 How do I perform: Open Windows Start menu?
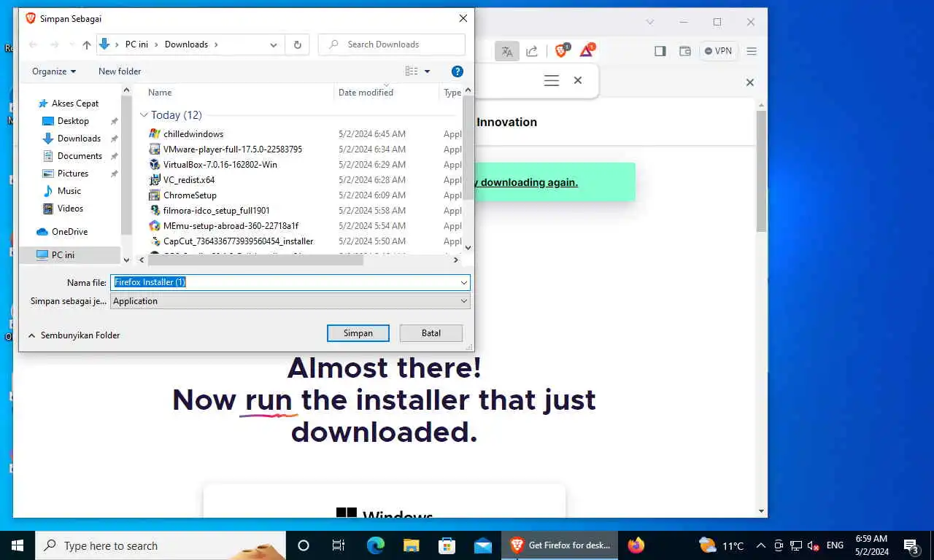point(18,545)
